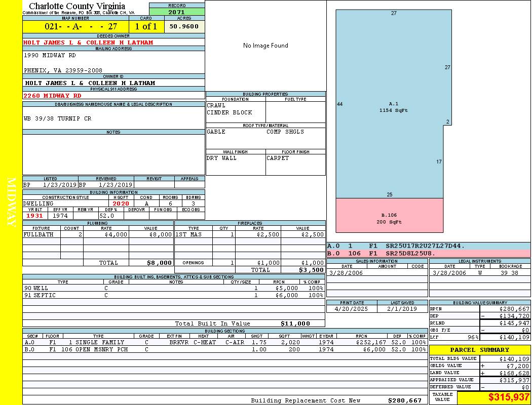The width and height of the screenshot is (532, 405).
Task: Click the legal instrument book page 39 38
Action: pyautogui.click(x=509, y=273)
